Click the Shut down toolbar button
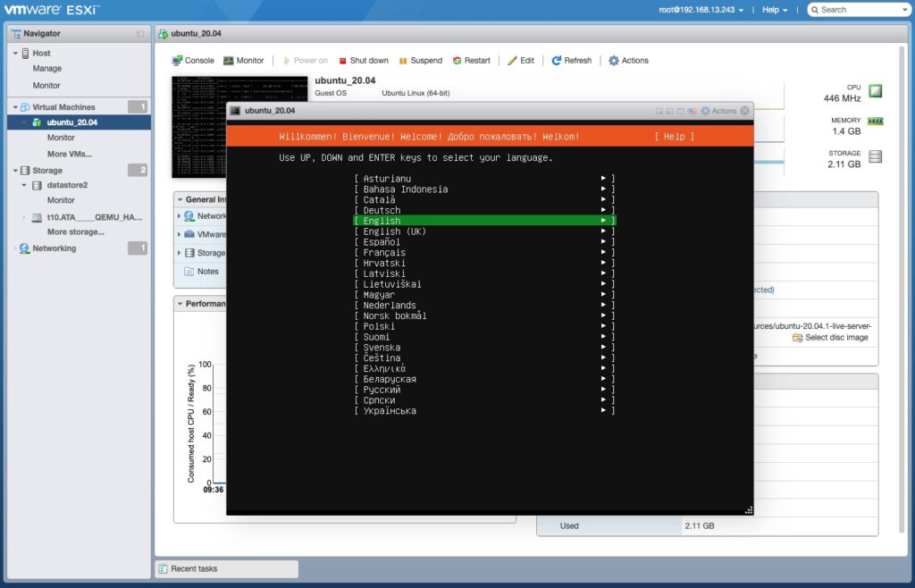Viewport: 915px width, 588px height. (364, 61)
